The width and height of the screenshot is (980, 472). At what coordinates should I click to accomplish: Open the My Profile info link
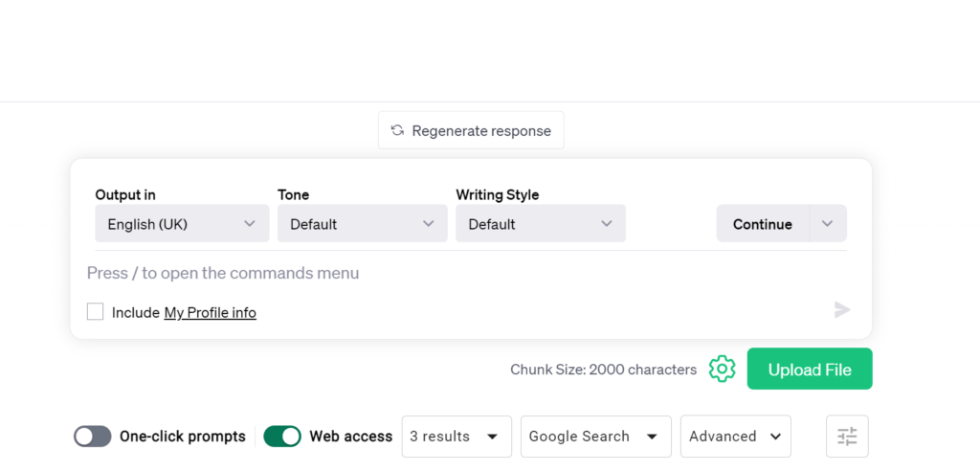210,312
